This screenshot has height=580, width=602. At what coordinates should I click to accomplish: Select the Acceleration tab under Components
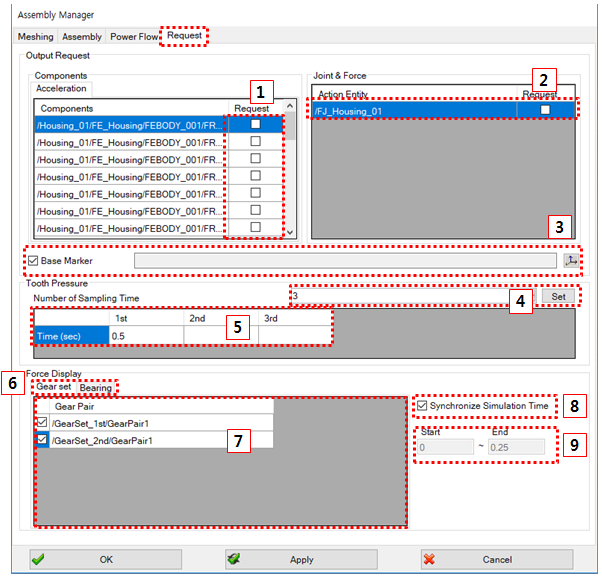(x=61, y=89)
